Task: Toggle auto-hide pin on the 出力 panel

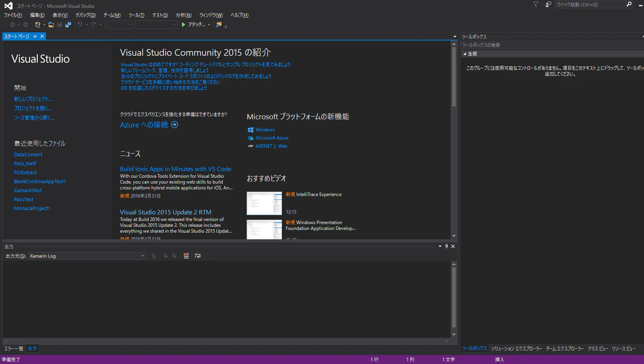Action: pyautogui.click(x=446, y=246)
